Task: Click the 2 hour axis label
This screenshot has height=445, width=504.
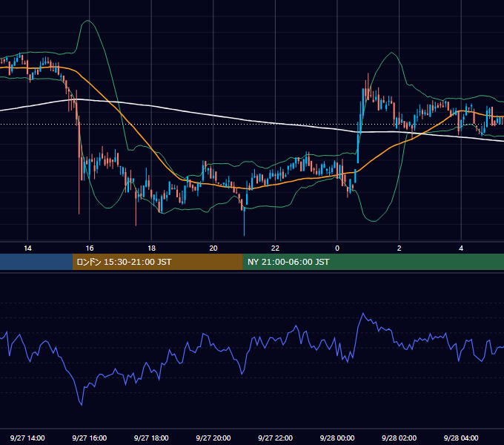Action: tap(399, 248)
